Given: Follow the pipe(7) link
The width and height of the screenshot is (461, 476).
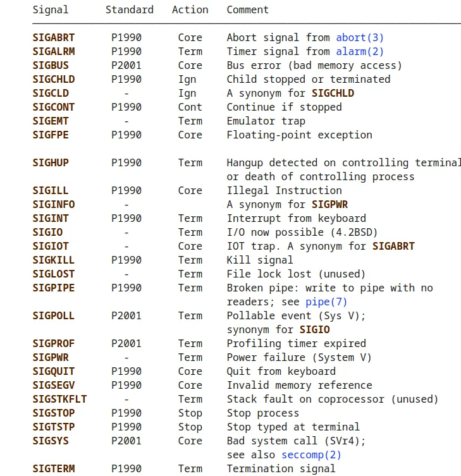Looking at the screenshot, I should pos(326,302).
